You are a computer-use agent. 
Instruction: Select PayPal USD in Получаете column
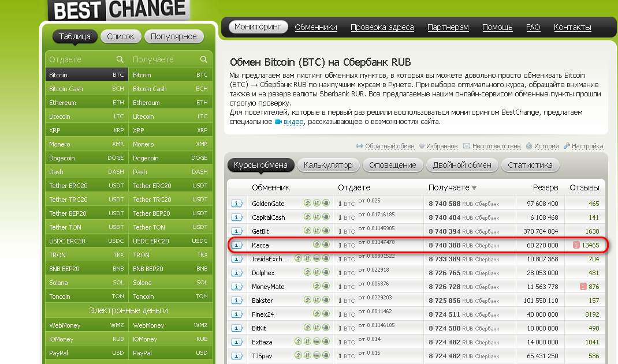point(170,353)
